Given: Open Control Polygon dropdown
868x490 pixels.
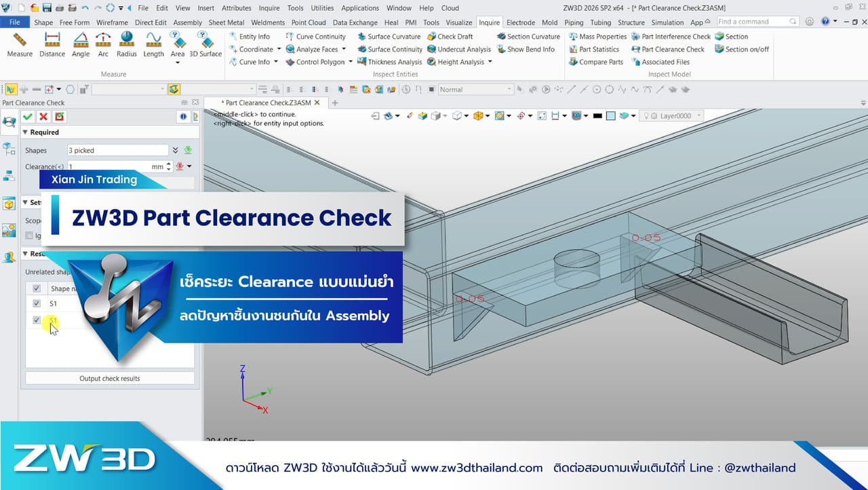Looking at the screenshot, I should tap(351, 62).
